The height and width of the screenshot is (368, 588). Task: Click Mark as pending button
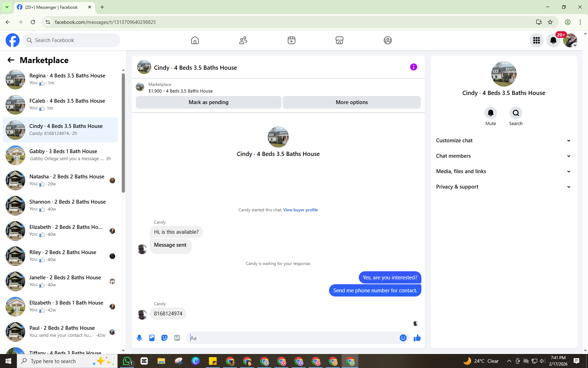tap(209, 102)
